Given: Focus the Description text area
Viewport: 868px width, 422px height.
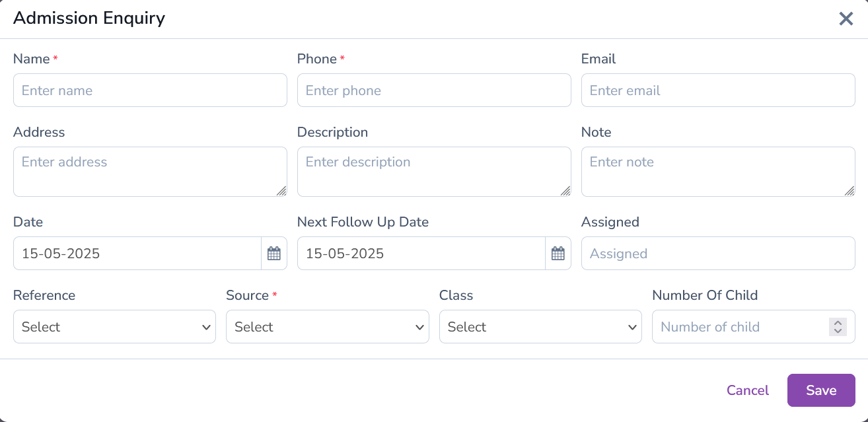Looking at the screenshot, I should click(x=429, y=172).
